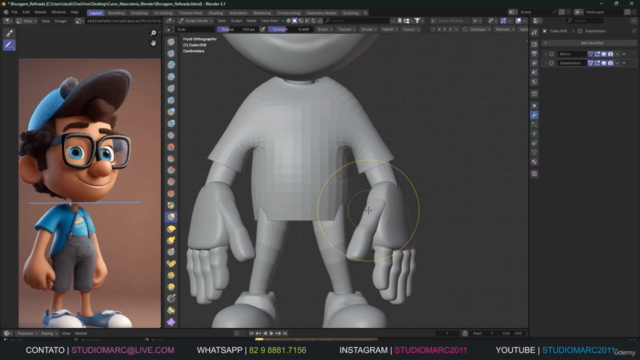Toggle Y axis symmetry
640x360 pixels.
(x=444, y=29)
